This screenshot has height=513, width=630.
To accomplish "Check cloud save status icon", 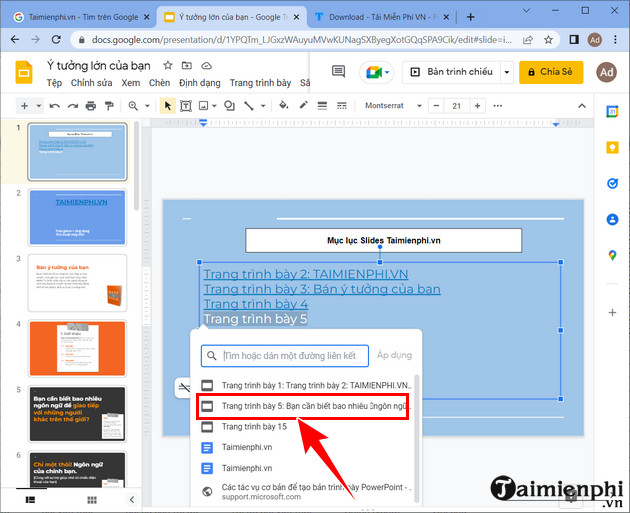I will point(206,65).
